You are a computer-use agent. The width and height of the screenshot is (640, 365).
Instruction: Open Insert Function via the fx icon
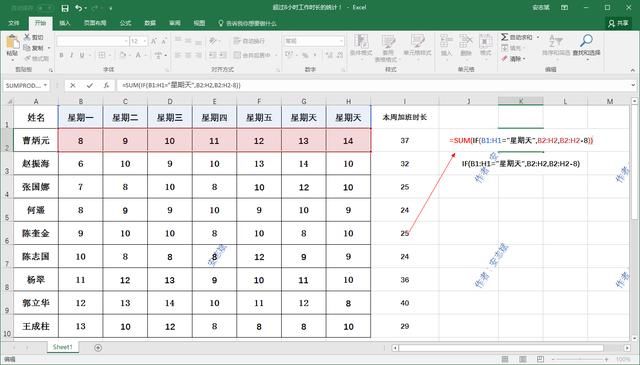point(106,85)
